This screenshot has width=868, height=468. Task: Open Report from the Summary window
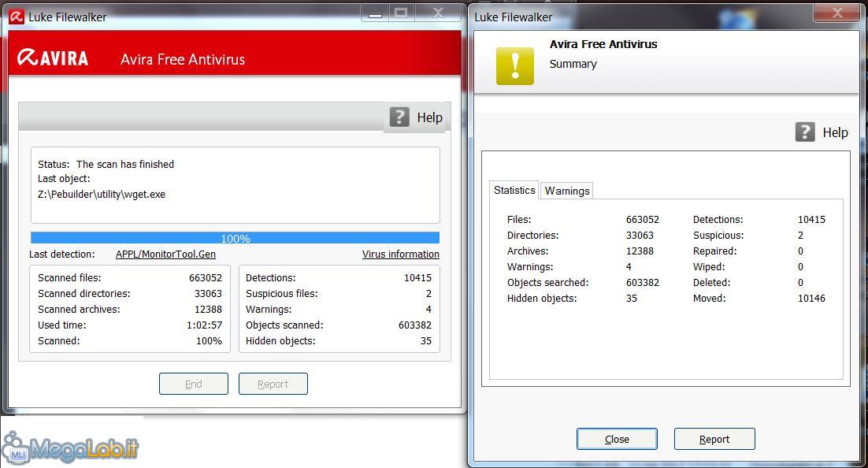tap(714, 439)
